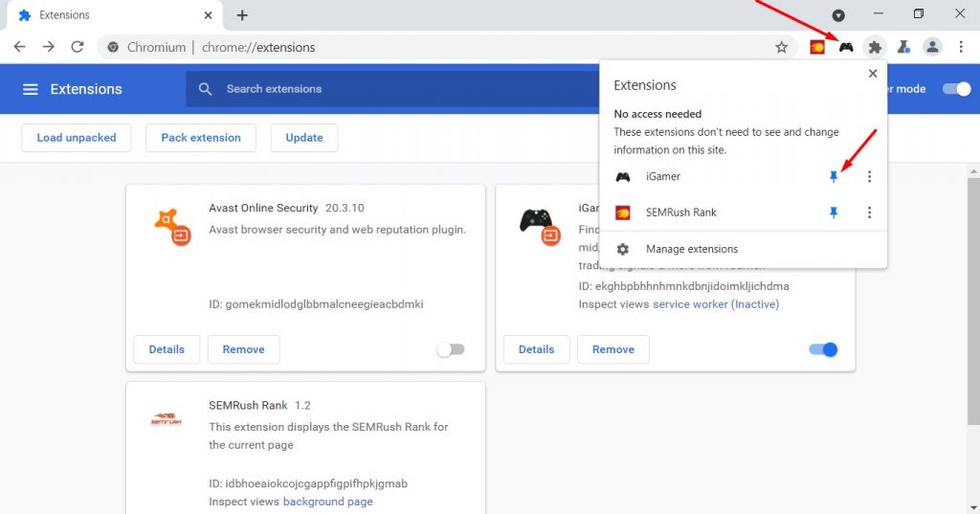Go back to previous page
Screen dimensions: 980x514
click(x=20, y=47)
